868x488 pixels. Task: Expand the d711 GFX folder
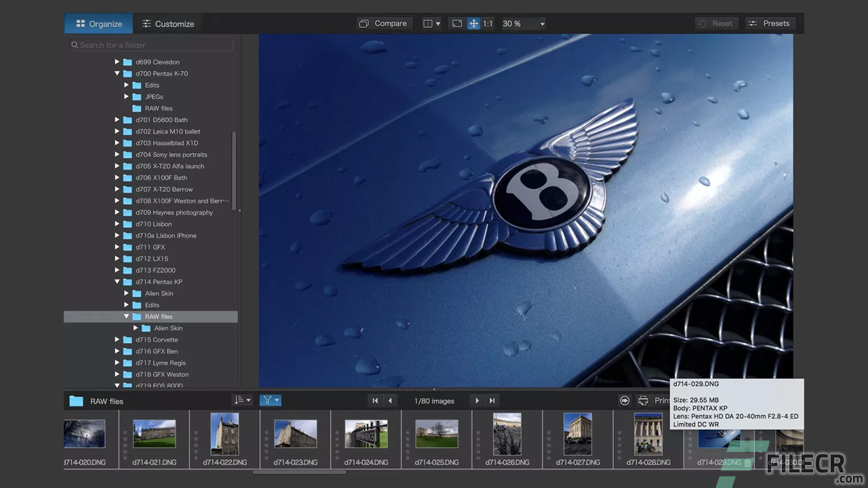pos(117,247)
